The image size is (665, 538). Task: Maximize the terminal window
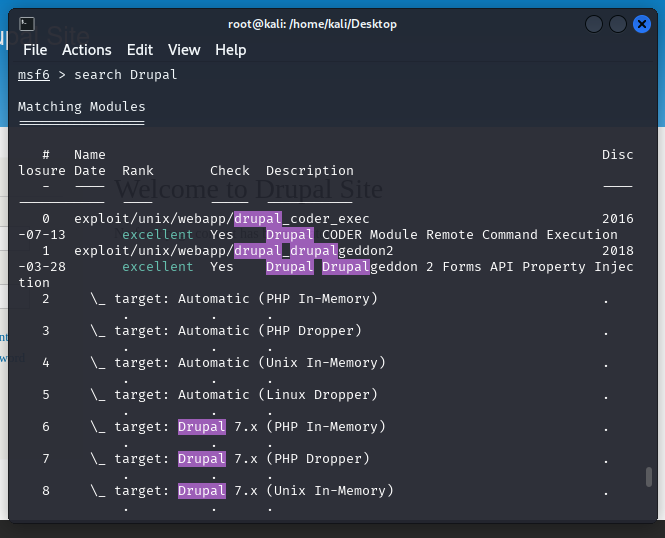tap(618, 24)
